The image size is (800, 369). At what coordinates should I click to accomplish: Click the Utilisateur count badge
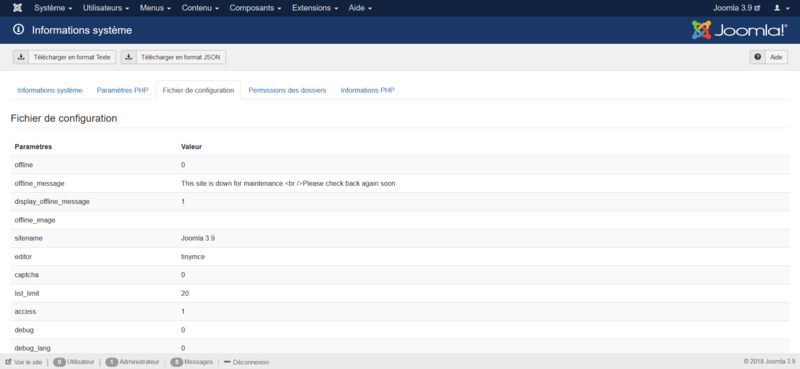click(59, 362)
